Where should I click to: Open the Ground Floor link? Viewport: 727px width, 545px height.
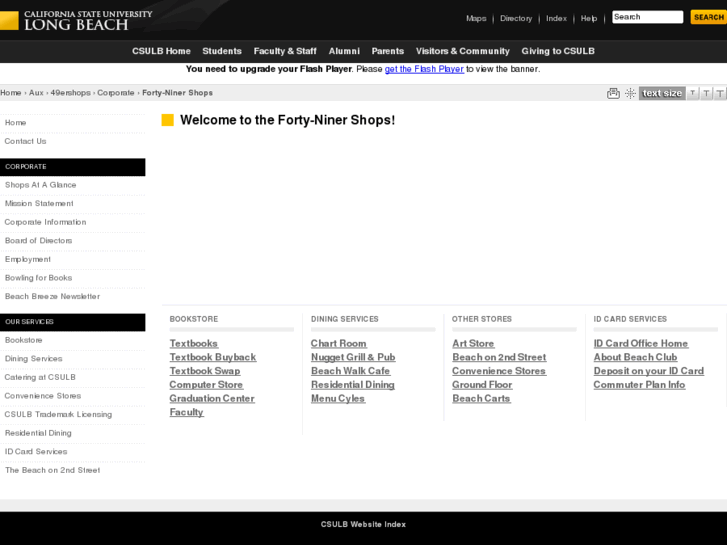point(482,385)
